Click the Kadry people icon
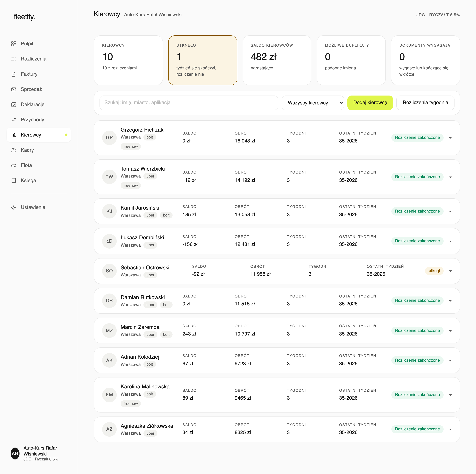This screenshot has width=476, height=474. (x=14, y=150)
